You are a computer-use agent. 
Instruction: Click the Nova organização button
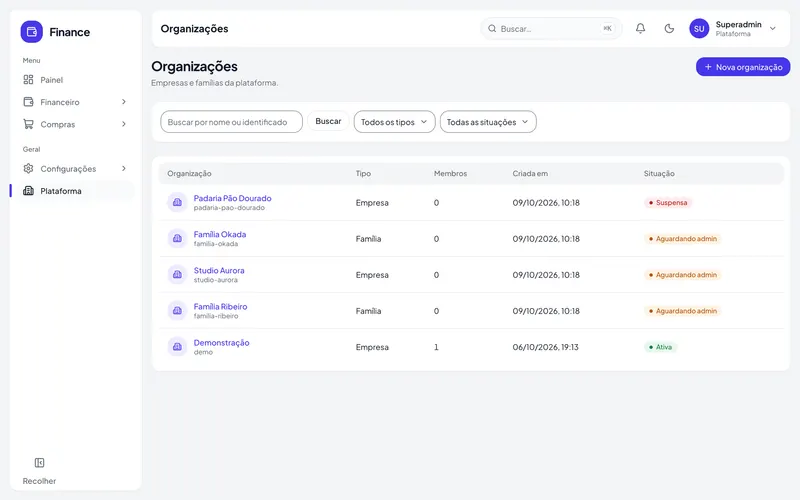pyautogui.click(x=743, y=67)
